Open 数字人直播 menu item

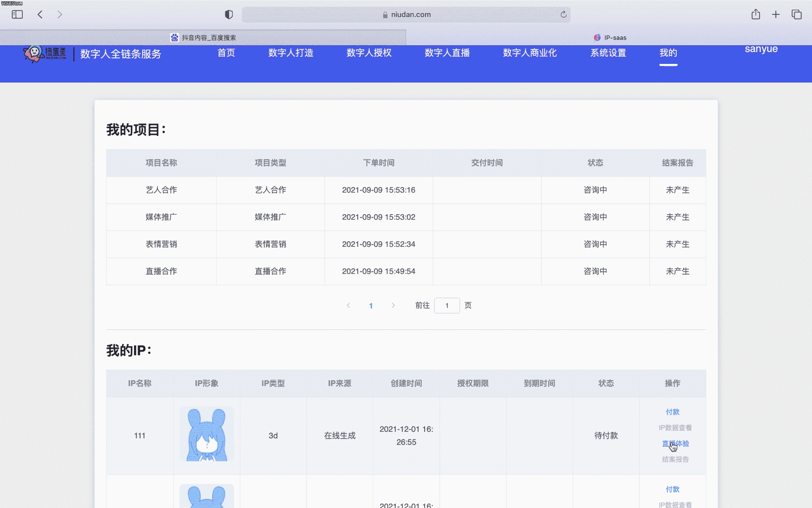click(447, 53)
